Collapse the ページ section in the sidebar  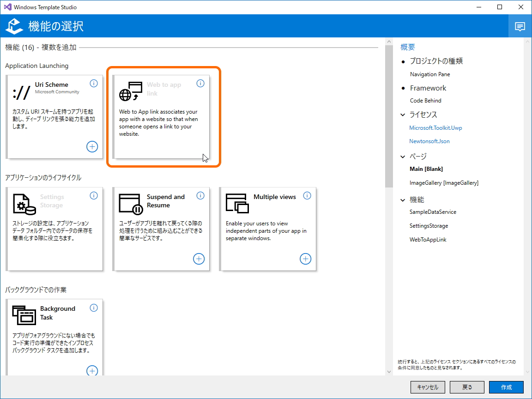click(x=402, y=157)
